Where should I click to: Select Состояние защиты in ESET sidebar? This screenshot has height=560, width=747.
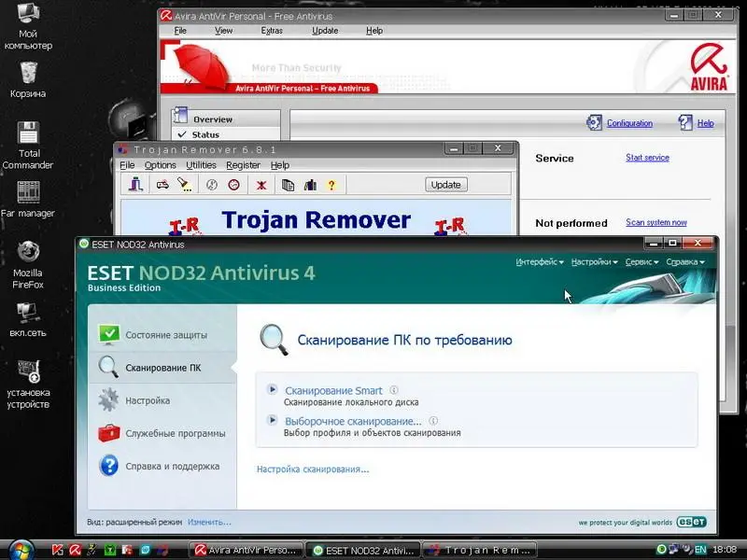tap(162, 334)
